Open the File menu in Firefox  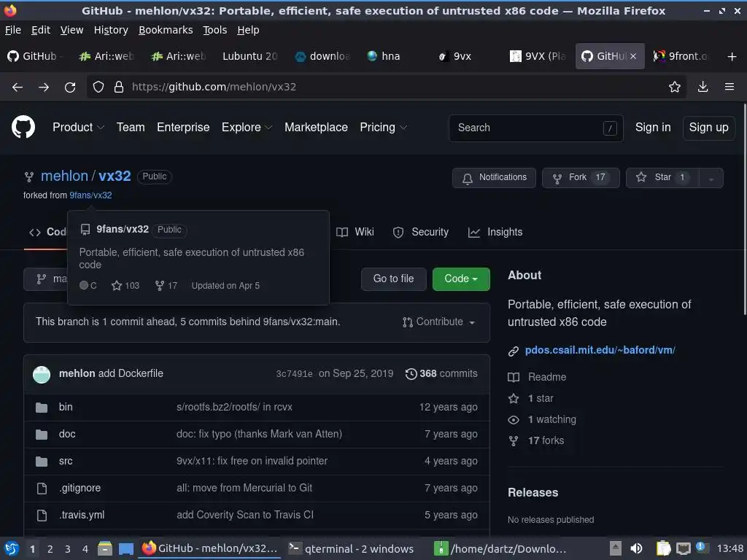point(13,30)
